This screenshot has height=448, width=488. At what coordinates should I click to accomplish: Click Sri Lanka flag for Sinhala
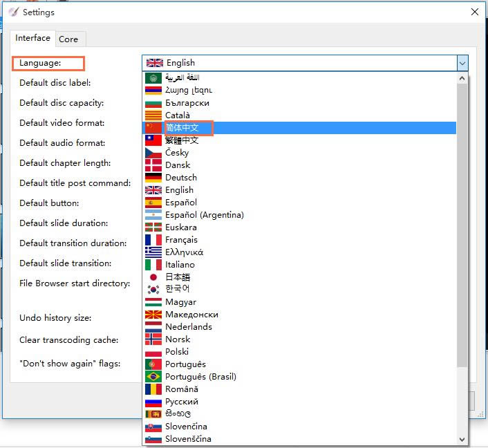[153, 414]
